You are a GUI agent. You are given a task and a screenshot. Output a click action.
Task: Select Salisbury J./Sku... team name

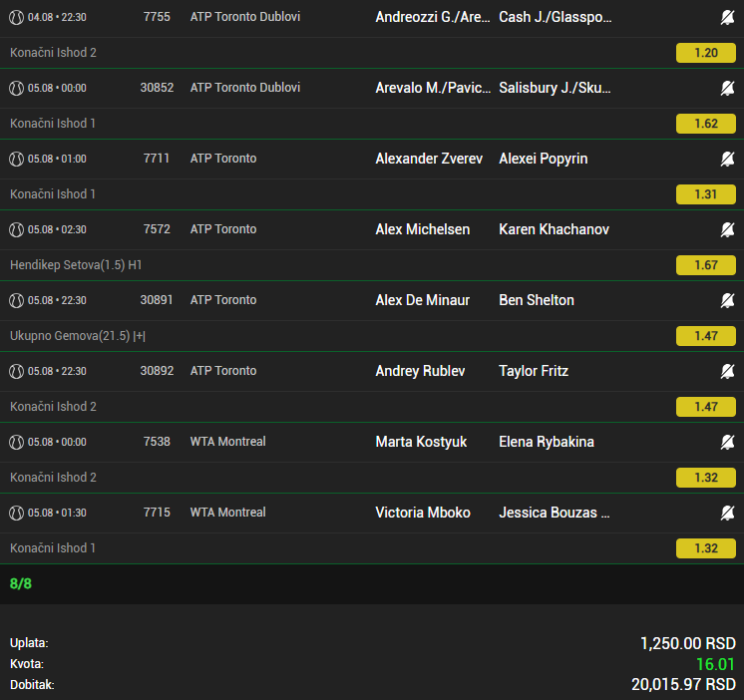[x=555, y=88]
